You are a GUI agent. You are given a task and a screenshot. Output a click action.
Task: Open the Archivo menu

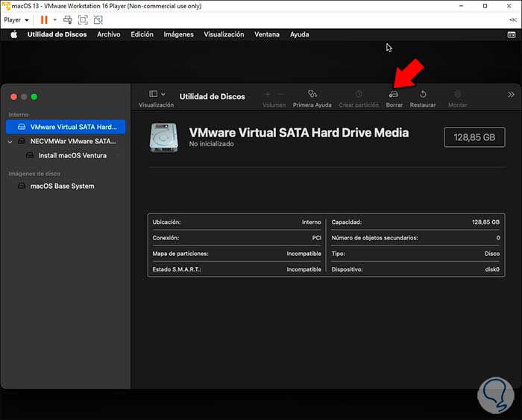coord(109,34)
